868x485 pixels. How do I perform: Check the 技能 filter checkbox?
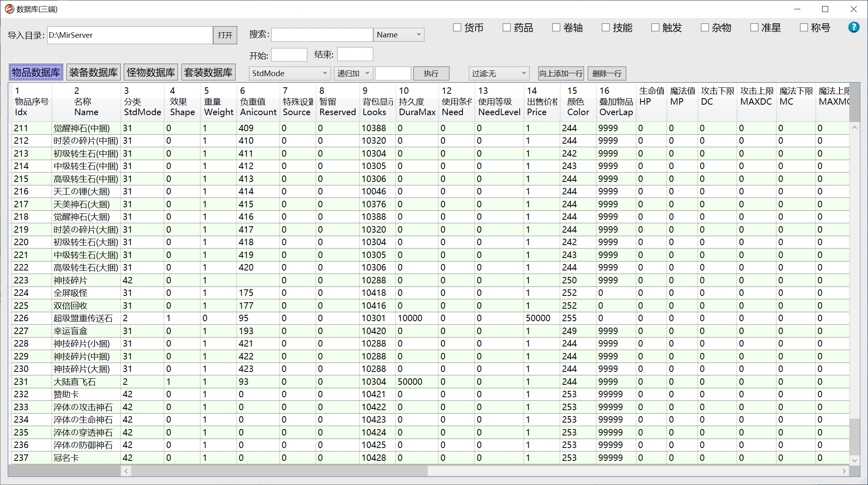point(606,27)
